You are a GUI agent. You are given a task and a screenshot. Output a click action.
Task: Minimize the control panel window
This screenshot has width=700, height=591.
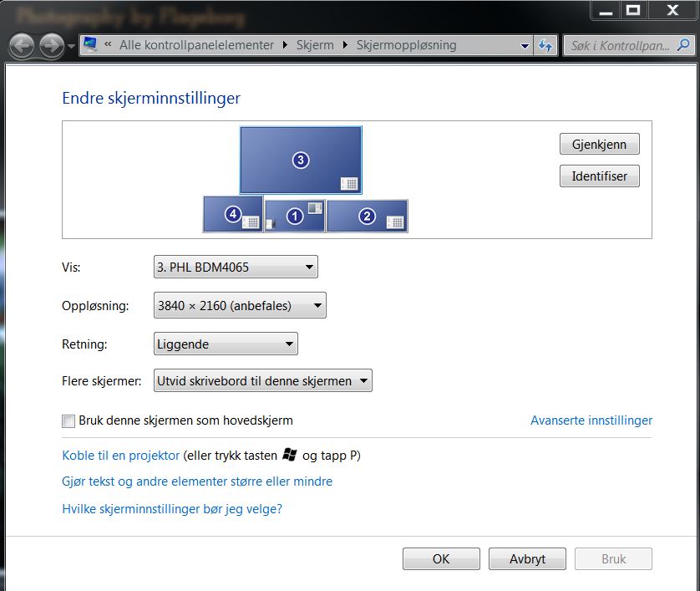coord(606,10)
